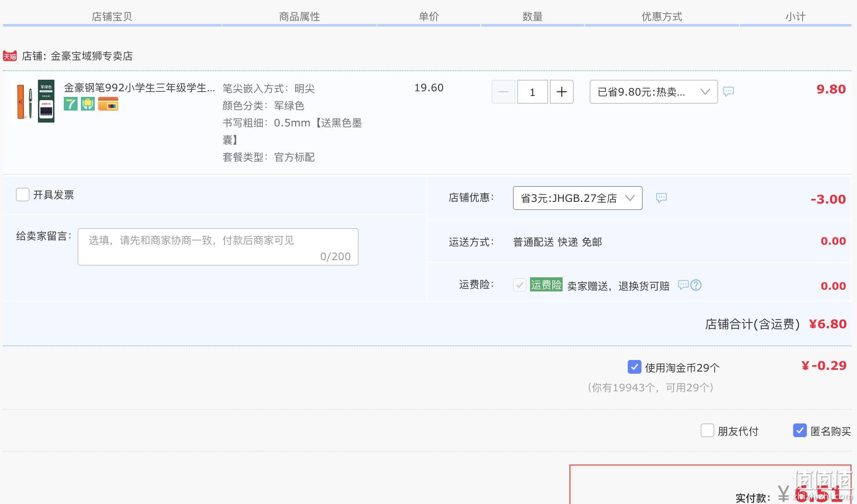Viewport: 857px width, 504px height.
Task: Open product title 金豪钢笔992小学生三年级学生
Action: coord(139,88)
